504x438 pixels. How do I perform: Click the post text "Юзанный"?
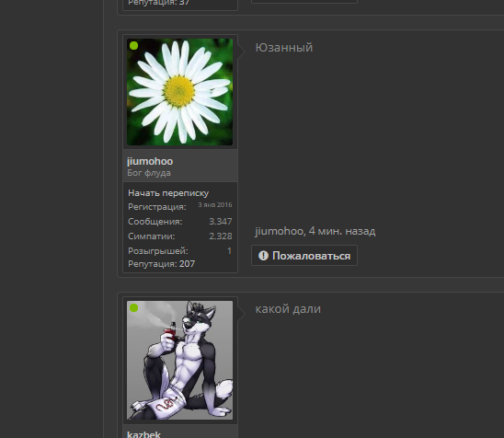coord(284,48)
